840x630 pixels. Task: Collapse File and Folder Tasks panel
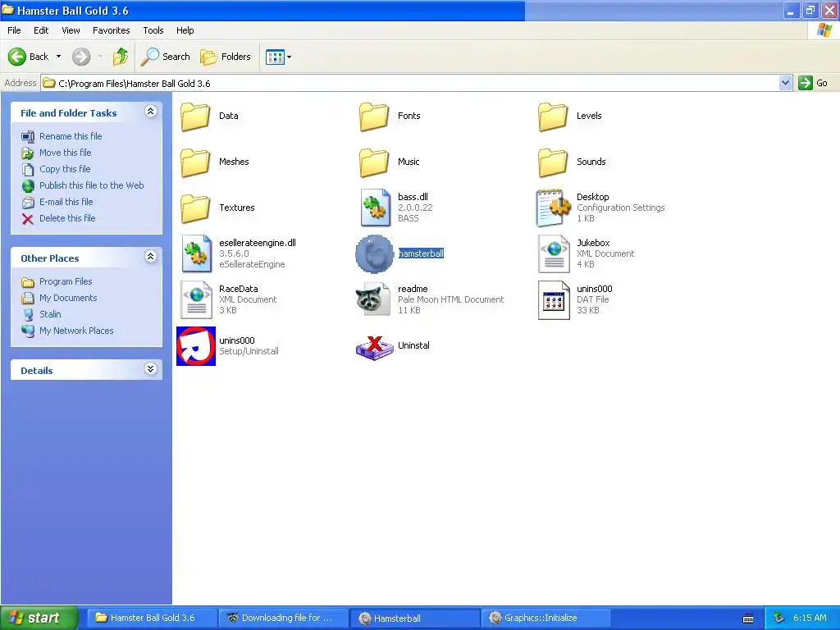pos(151,112)
